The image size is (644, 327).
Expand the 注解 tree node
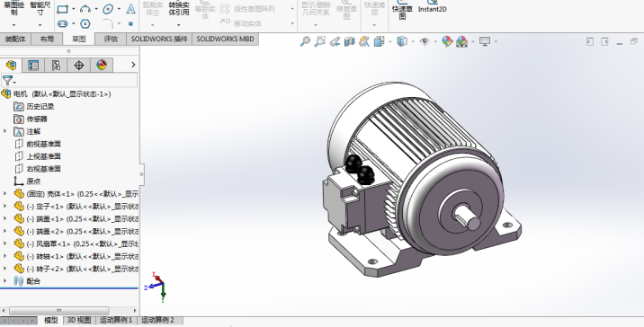4,131
